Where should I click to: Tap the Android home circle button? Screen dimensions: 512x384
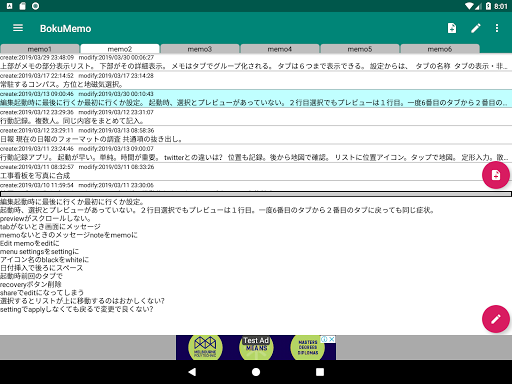coord(256,372)
